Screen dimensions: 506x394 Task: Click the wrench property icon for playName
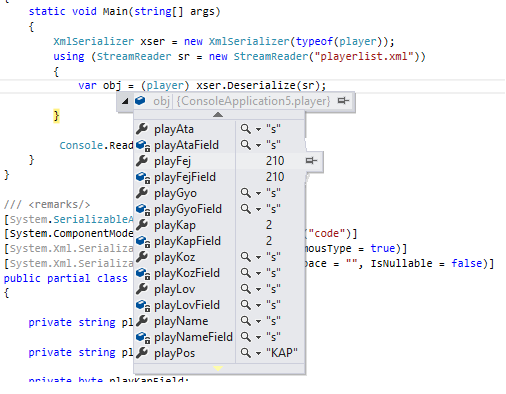[x=142, y=321]
